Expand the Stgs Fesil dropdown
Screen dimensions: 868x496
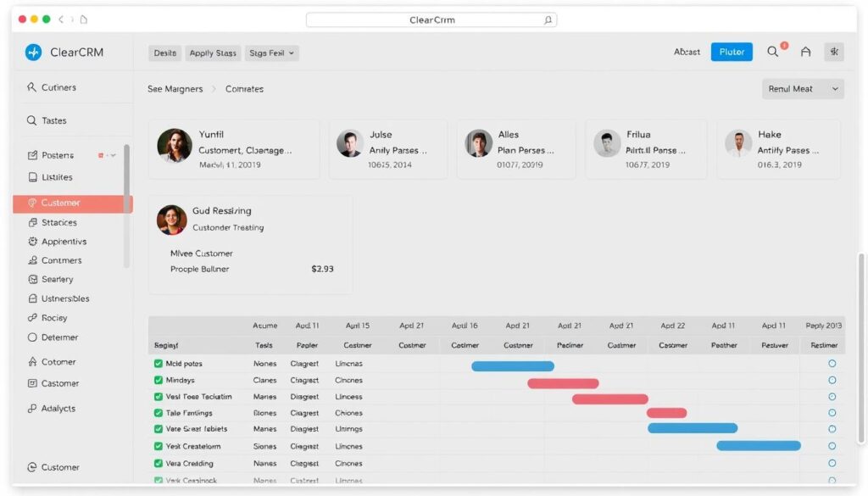[272, 53]
